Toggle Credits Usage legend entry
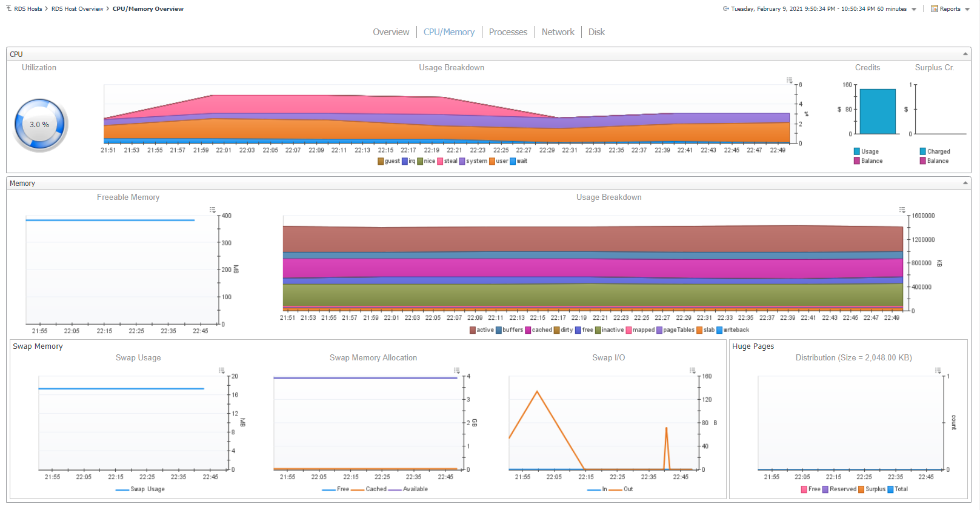This screenshot has height=510, width=980. pyautogui.click(x=866, y=151)
